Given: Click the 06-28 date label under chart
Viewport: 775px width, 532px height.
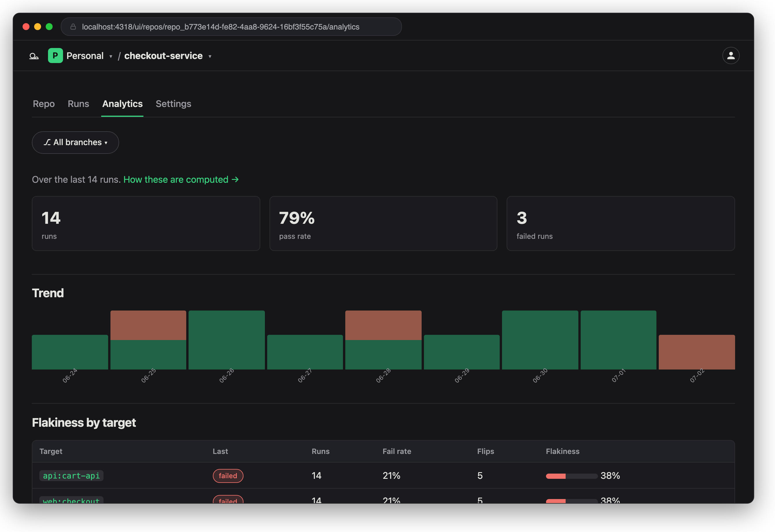Looking at the screenshot, I should (383, 376).
